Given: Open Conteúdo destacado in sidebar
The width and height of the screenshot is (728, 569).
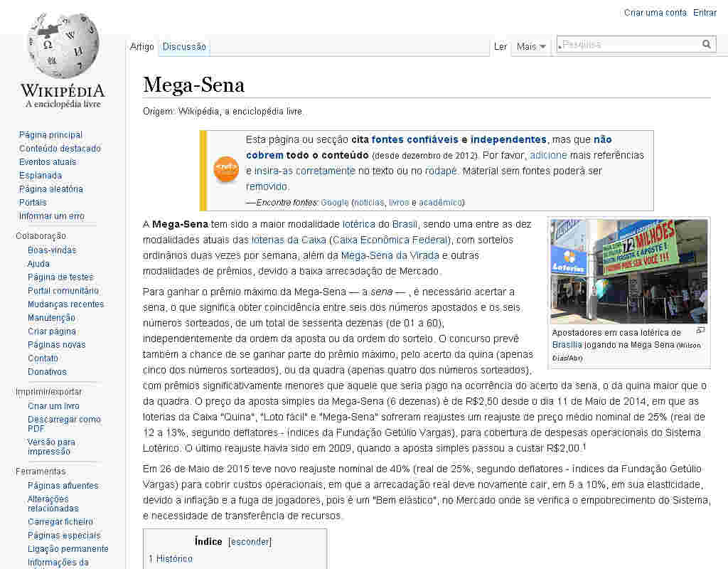Looking at the screenshot, I should (x=60, y=149).
